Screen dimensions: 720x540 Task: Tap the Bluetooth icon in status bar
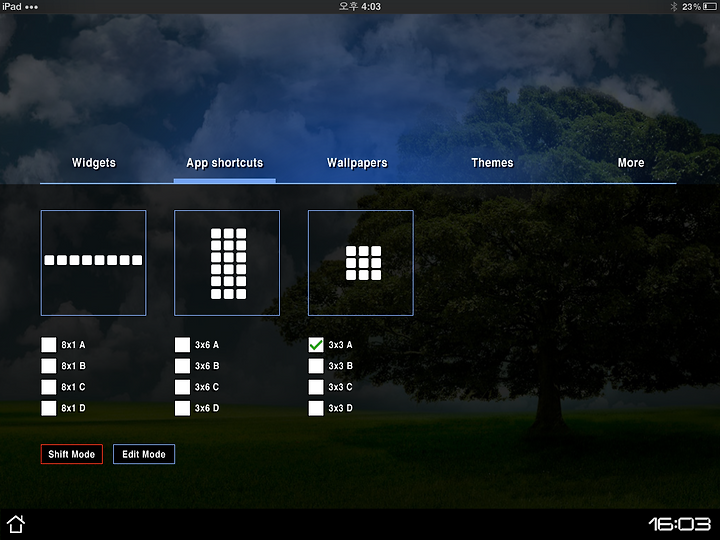[674, 6]
